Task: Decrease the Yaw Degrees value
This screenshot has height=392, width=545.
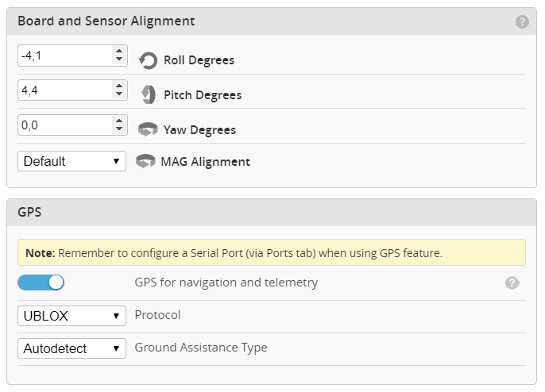Action: pyautogui.click(x=119, y=129)
